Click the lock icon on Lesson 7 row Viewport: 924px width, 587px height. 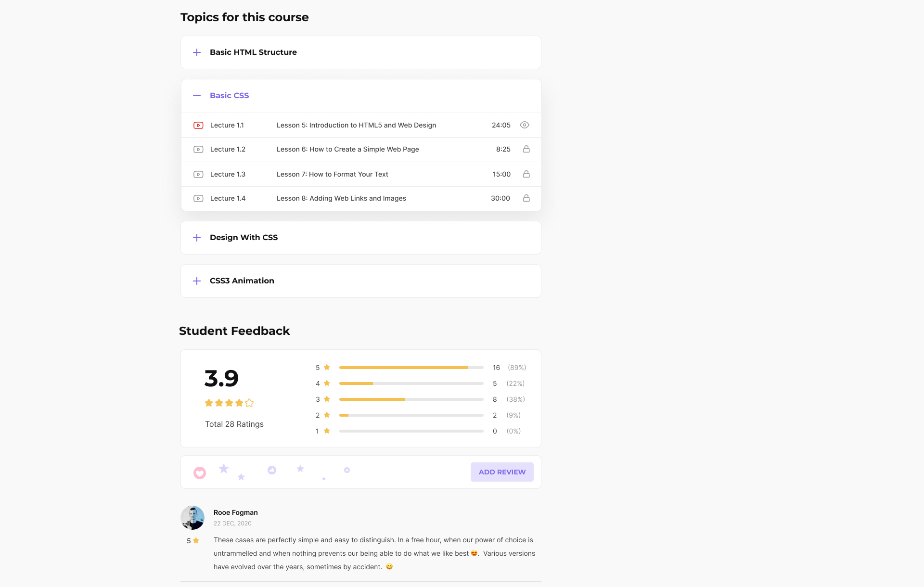pos(526,174)
